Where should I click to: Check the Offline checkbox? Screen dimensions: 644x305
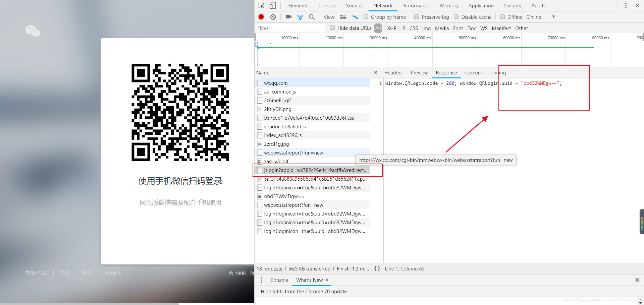click(502, 17)
